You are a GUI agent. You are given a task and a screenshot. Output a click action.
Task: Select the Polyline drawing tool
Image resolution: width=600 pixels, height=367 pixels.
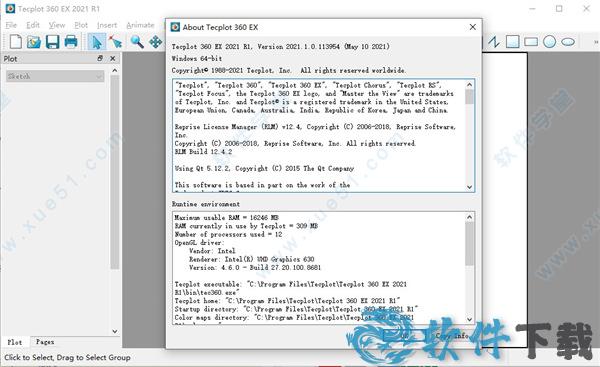[x=494, y=41]
